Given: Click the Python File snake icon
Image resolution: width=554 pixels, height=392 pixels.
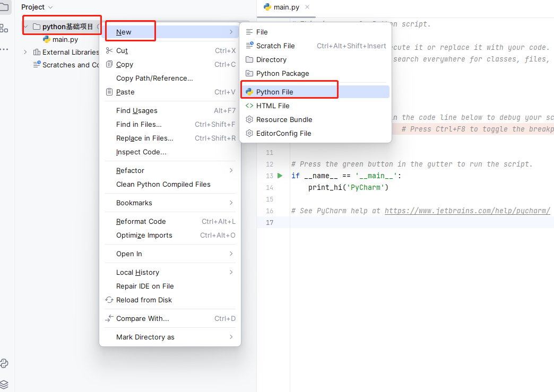Looking at the screenshot, I should (249, 92).
